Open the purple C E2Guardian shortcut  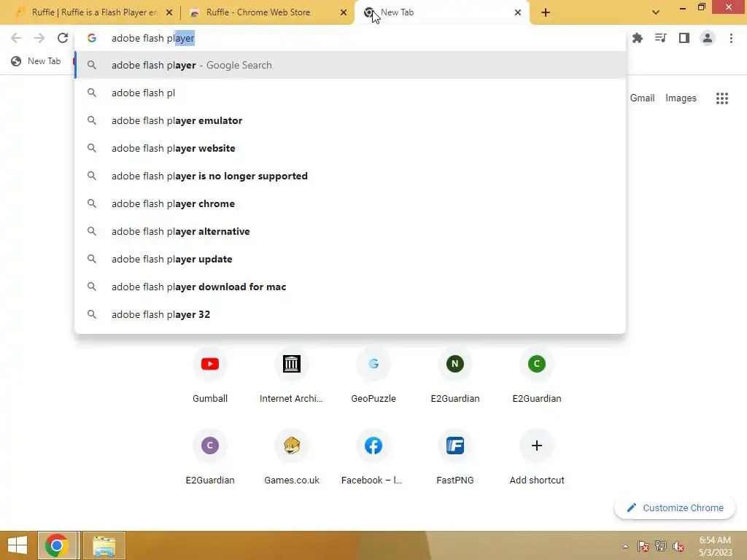point(209,458)
